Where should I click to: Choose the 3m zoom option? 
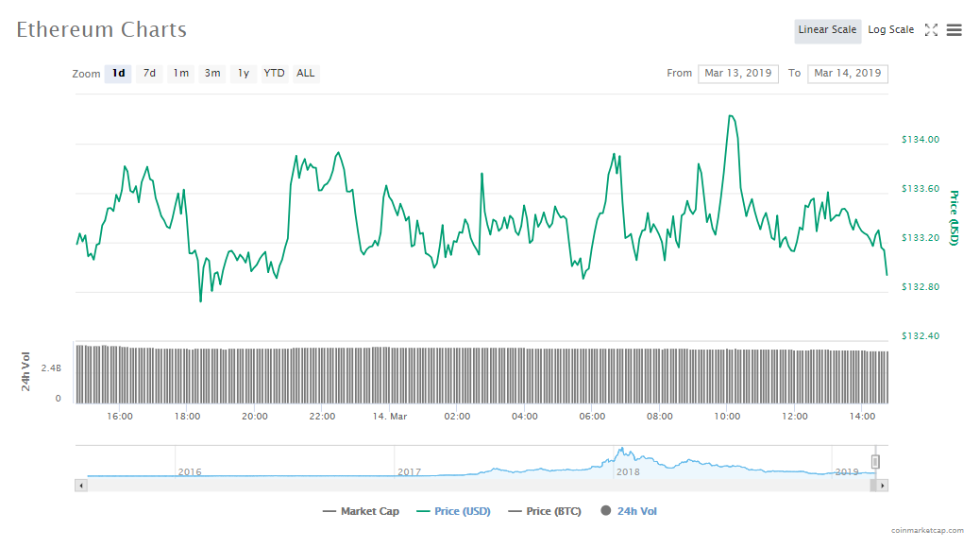coord(212,74)
